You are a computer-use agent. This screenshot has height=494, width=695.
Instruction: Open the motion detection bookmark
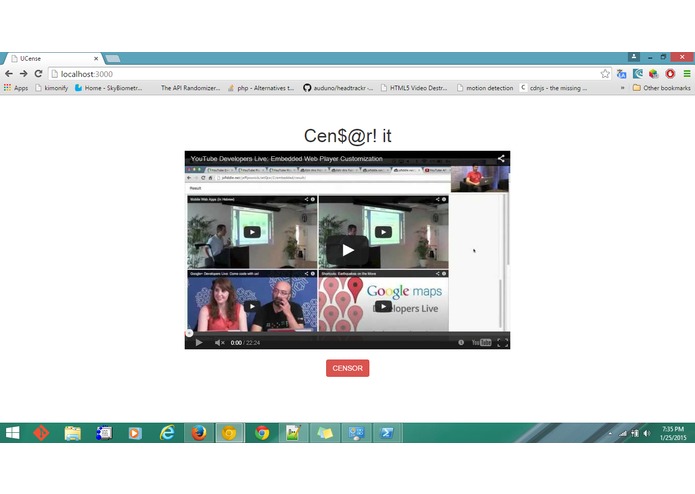point(485,88)
